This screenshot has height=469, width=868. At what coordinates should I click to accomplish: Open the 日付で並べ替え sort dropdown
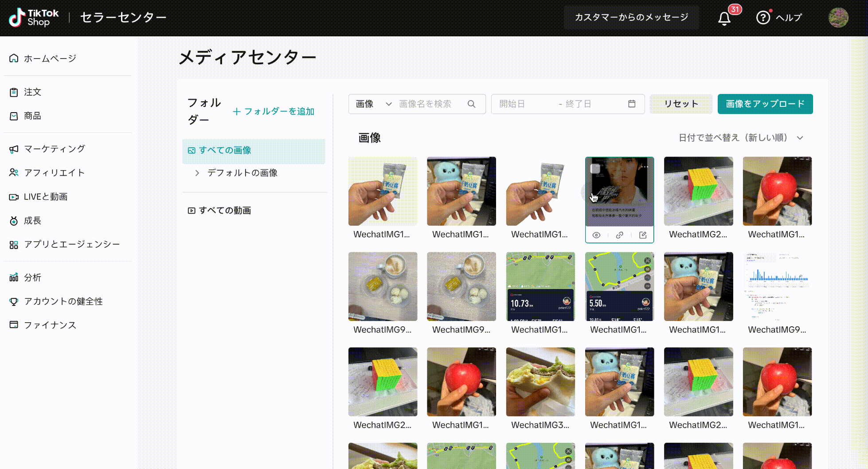tap(741, 138)
